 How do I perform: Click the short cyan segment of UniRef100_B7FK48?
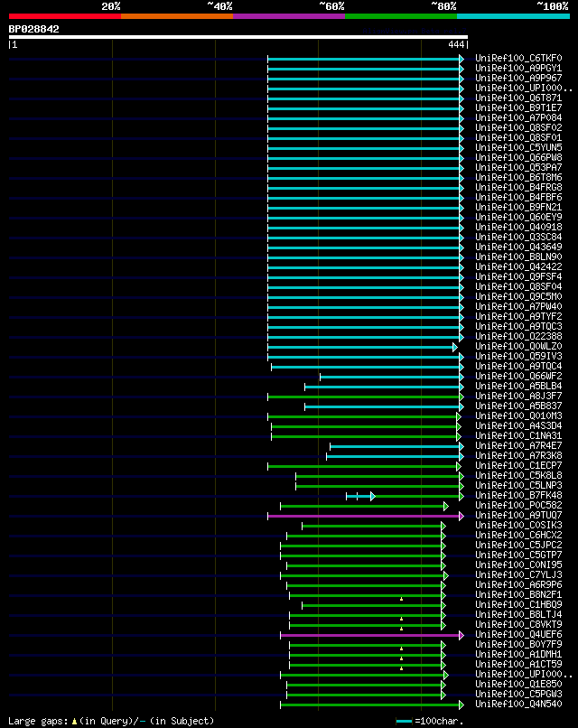[x=359, y=497]
